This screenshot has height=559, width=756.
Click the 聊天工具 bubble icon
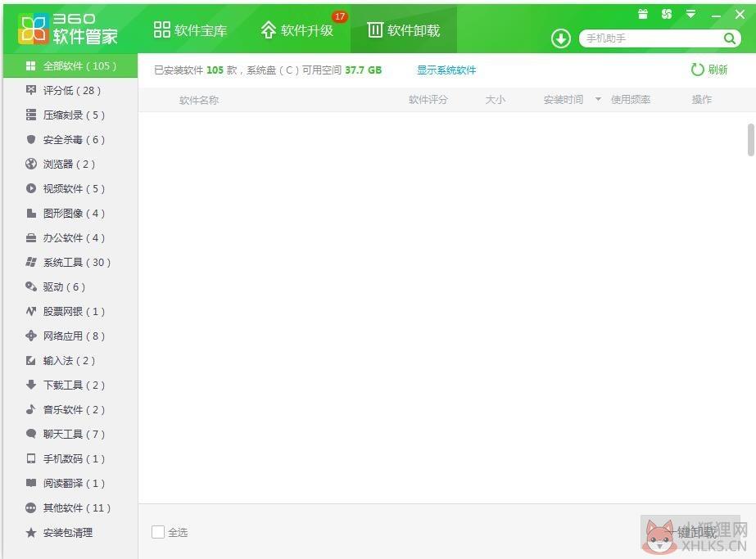(31, 434)
